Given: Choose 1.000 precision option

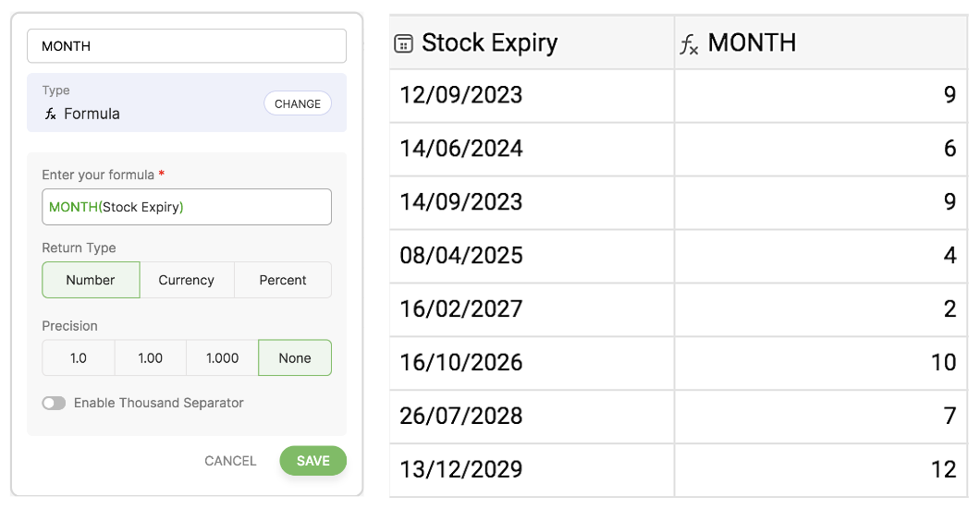Looking at the screenshot, I should tap(222, 358).
